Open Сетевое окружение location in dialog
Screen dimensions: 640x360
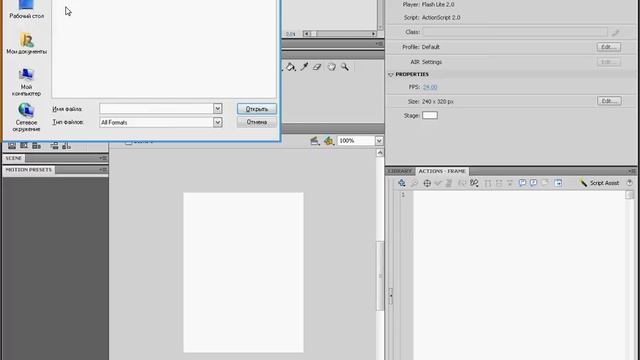pos(26,118)
